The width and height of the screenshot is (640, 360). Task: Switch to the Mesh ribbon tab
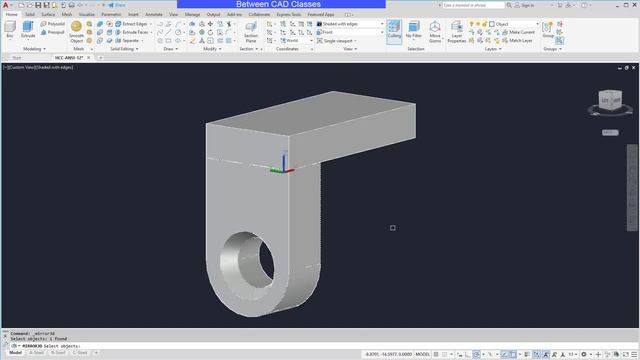pos(67,14)
